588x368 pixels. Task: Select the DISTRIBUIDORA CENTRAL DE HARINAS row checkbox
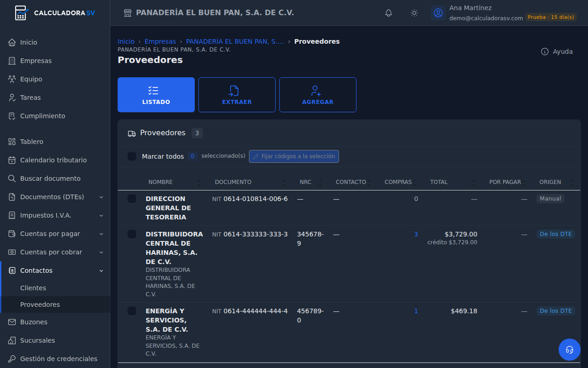132,234
